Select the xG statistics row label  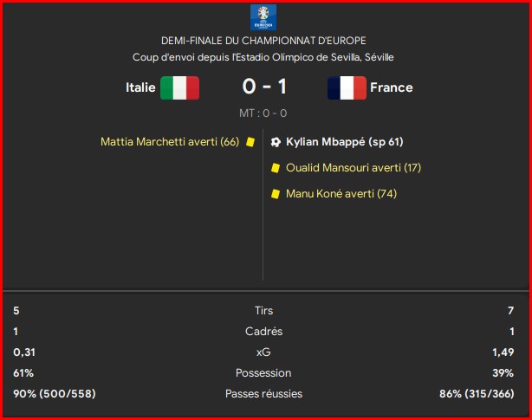pyautogui.click(x=263, y=352)
